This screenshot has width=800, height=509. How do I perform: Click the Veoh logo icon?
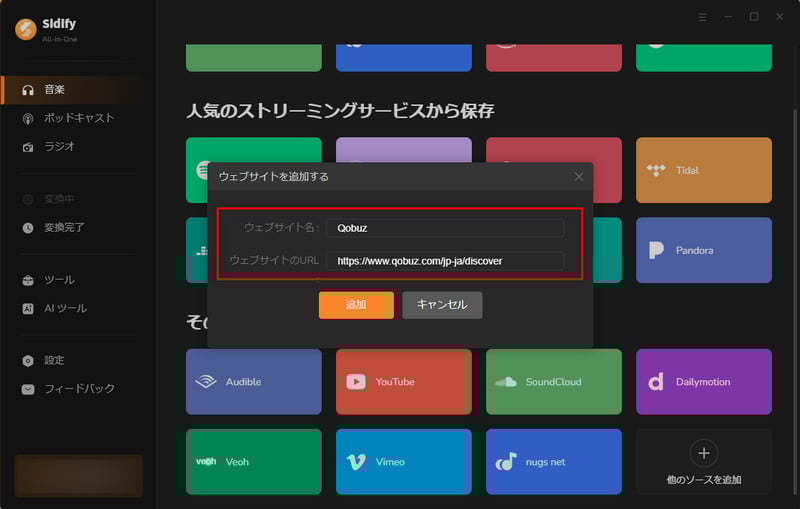click(206, 462)
